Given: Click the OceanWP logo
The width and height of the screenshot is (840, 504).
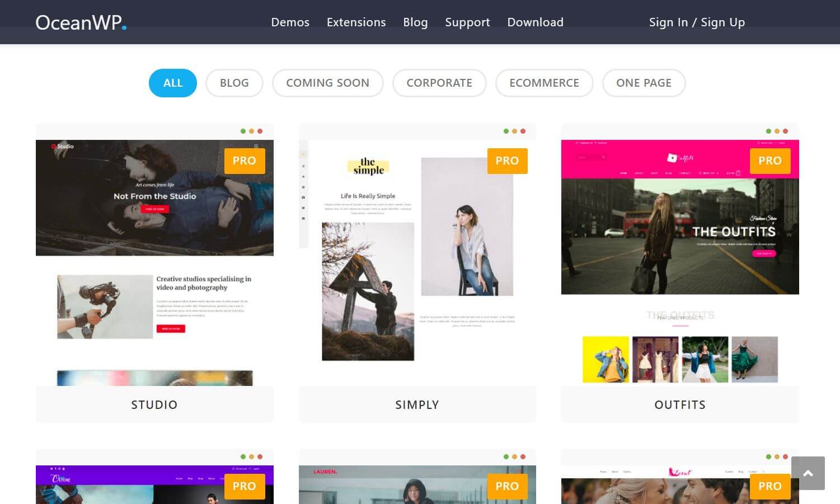Looking at the screenshot, I should 80,22.
